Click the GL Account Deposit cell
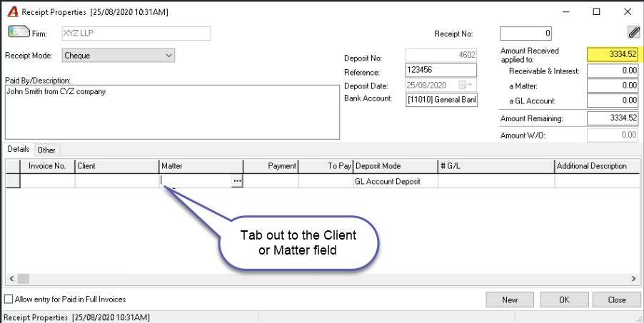 tap(396, 181)
